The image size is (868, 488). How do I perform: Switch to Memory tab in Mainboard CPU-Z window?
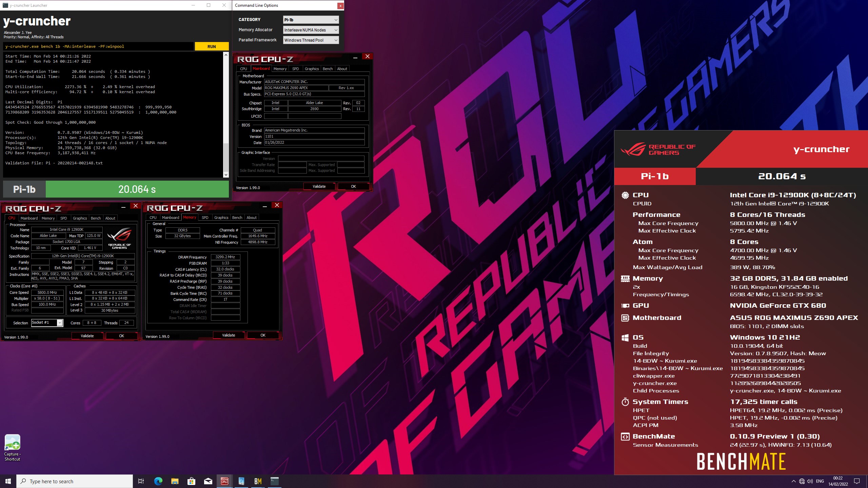(280, 69)
